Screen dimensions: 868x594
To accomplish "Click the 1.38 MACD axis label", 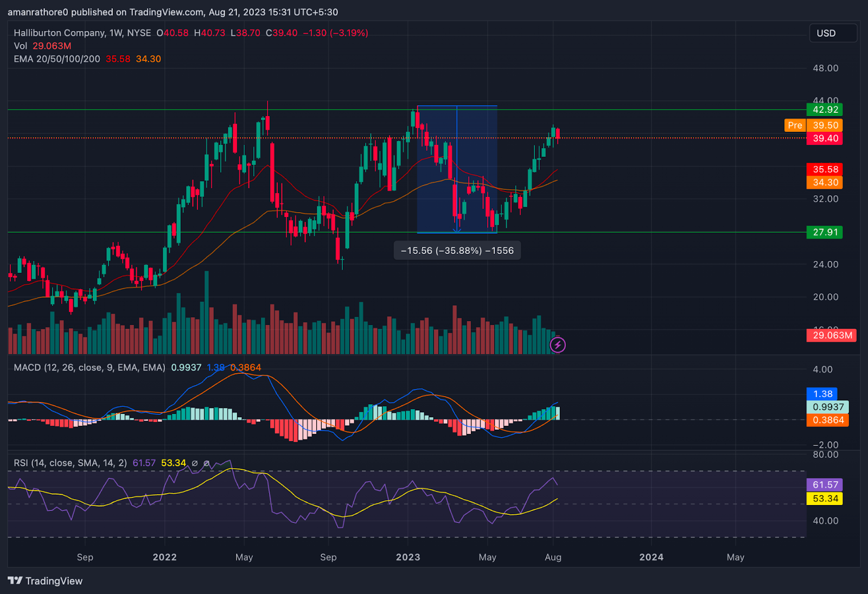I will tap(822, 394).
